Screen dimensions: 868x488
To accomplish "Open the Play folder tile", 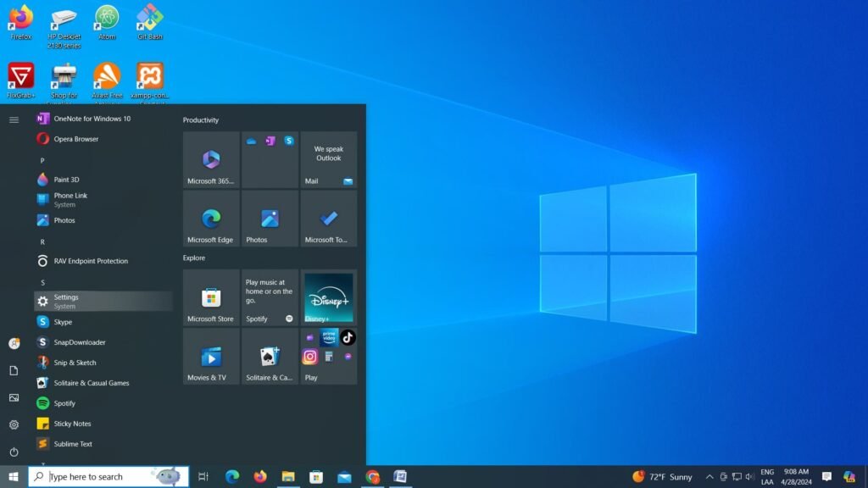I will [328, 357].
